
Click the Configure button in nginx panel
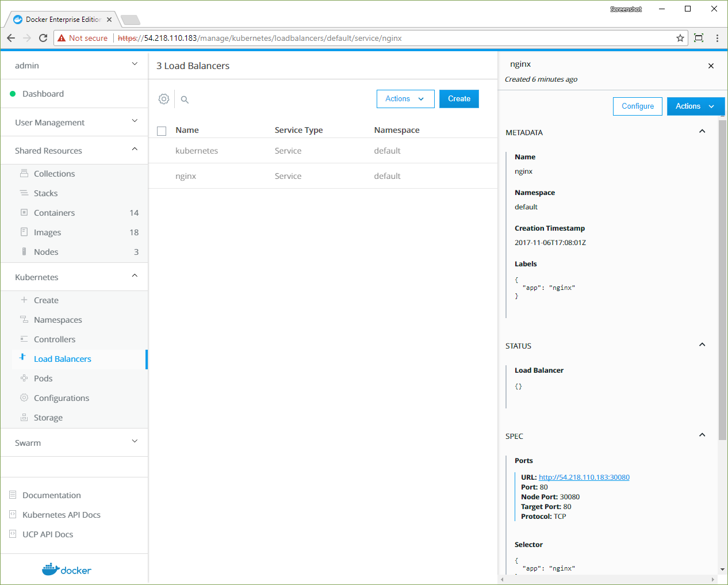coord(637,106)
